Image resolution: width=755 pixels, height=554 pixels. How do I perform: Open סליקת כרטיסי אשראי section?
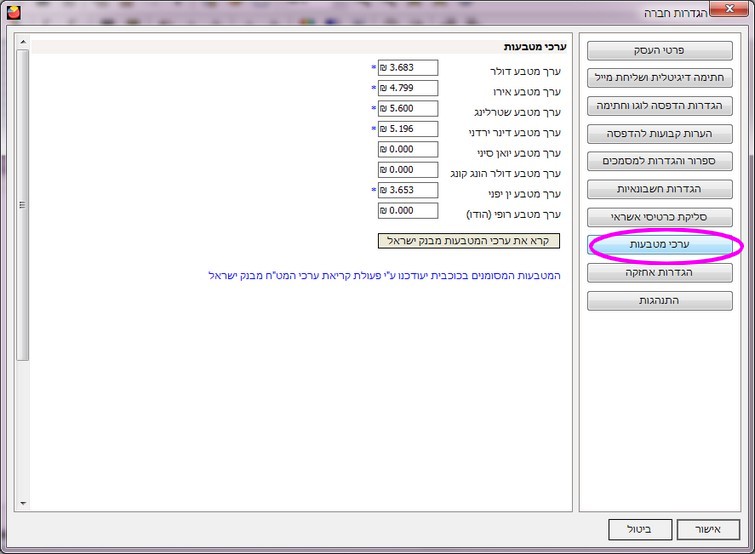pos(659,216)
